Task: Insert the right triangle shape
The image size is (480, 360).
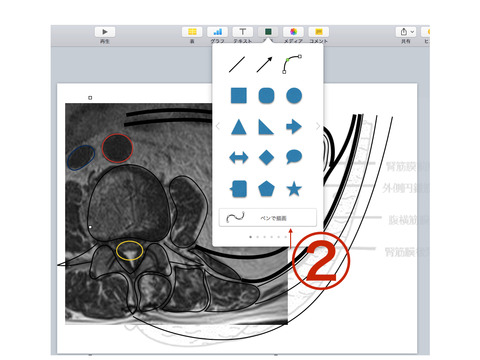Action: coord(266,127)
